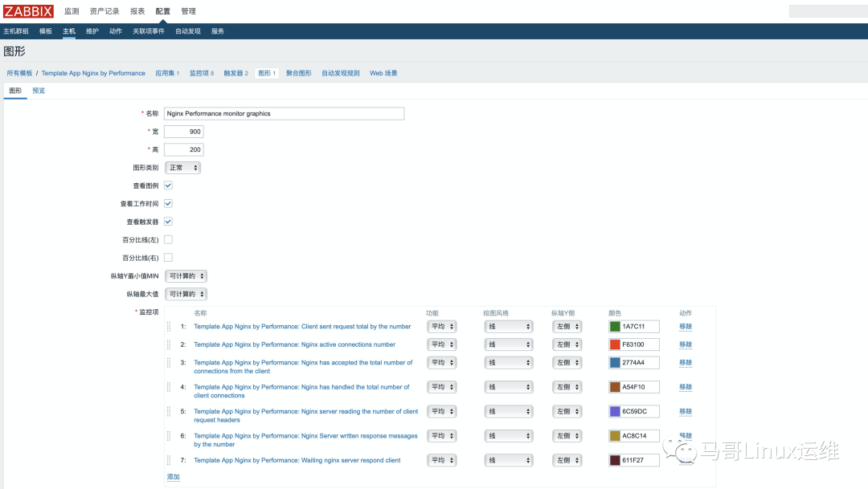Click the drag handle of monitor item 5

pos(169,412)
